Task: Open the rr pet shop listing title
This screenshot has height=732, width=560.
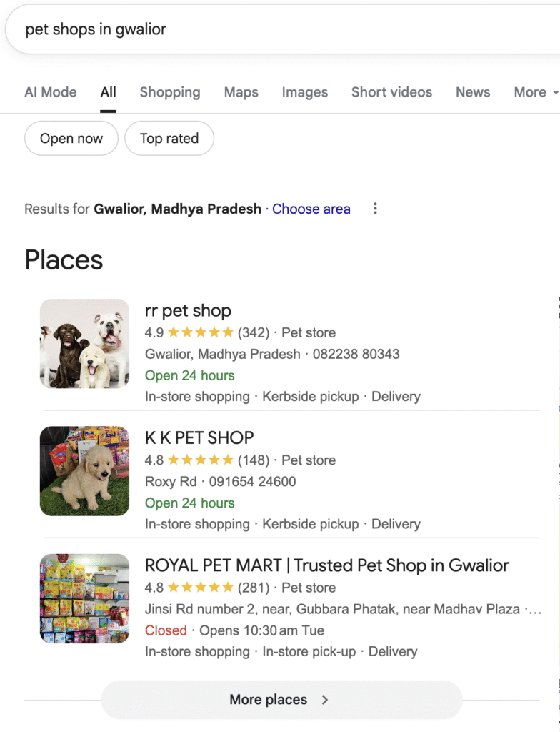Action: 188,310
